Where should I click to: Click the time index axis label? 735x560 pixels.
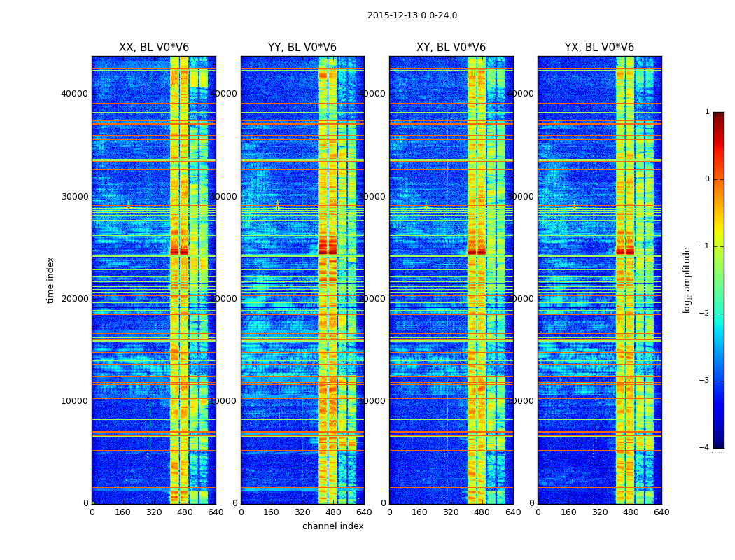[50, 280]
